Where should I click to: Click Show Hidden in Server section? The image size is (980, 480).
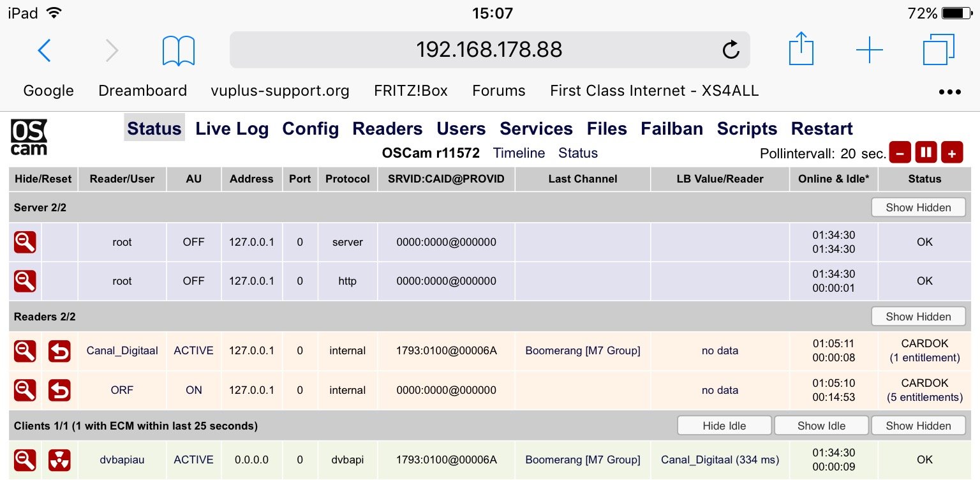tap(918, 207)
